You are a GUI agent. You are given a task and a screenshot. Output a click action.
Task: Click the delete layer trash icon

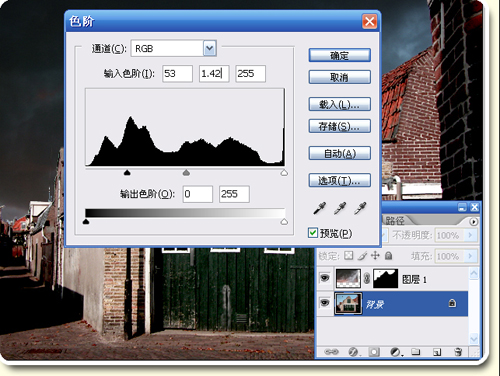pyautogui.click(x=458, y=352)
